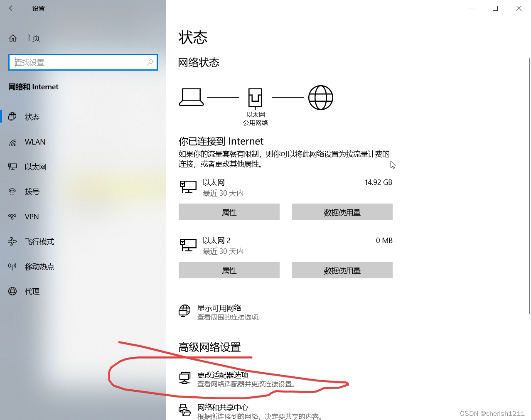
Task: Open the 拨号 settings page
Action: [83, 192]
